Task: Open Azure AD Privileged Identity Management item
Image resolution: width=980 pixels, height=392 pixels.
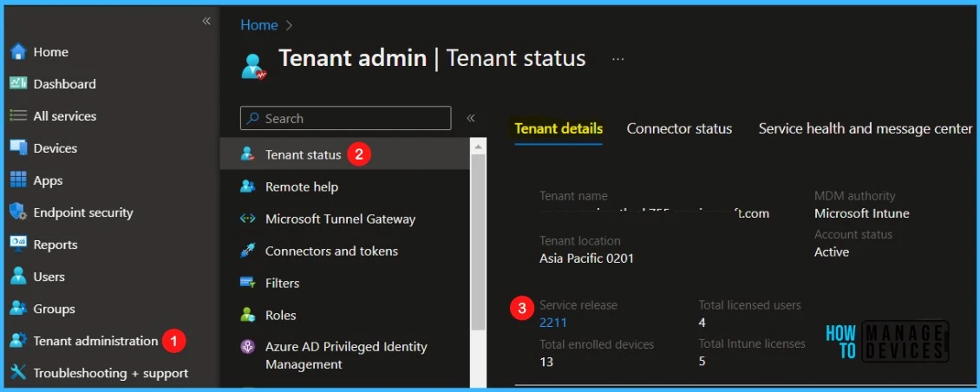Action: 344,355
